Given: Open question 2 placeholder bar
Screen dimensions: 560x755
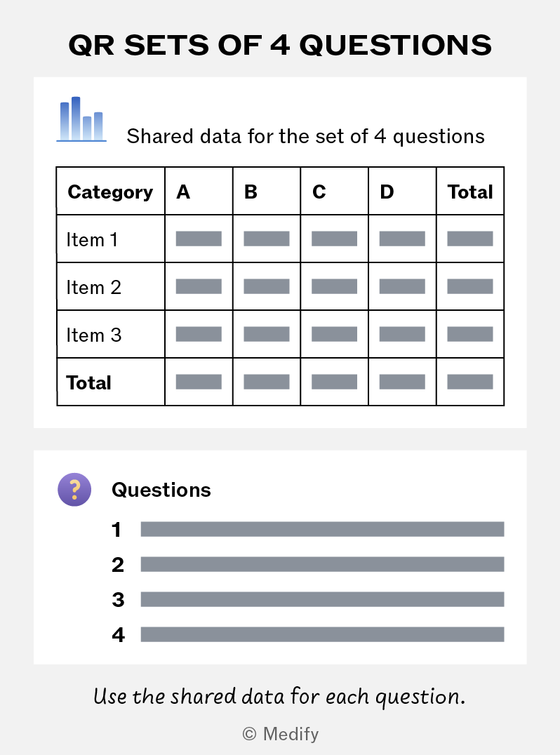Looking at the screenshot, I should click(x=322, y=564).
